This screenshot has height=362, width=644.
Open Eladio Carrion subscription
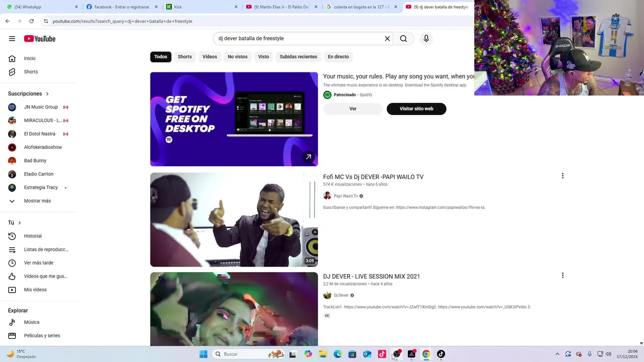pos(39,174)
